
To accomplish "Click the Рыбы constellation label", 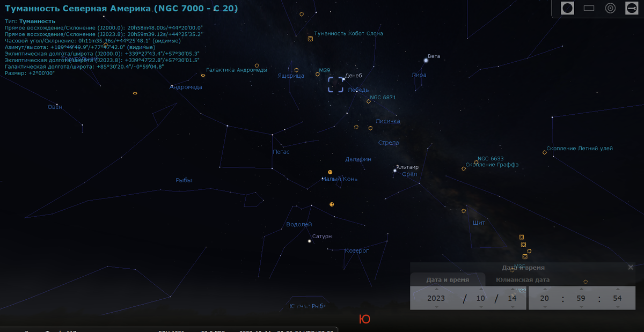I will click(x=184, y=180).
